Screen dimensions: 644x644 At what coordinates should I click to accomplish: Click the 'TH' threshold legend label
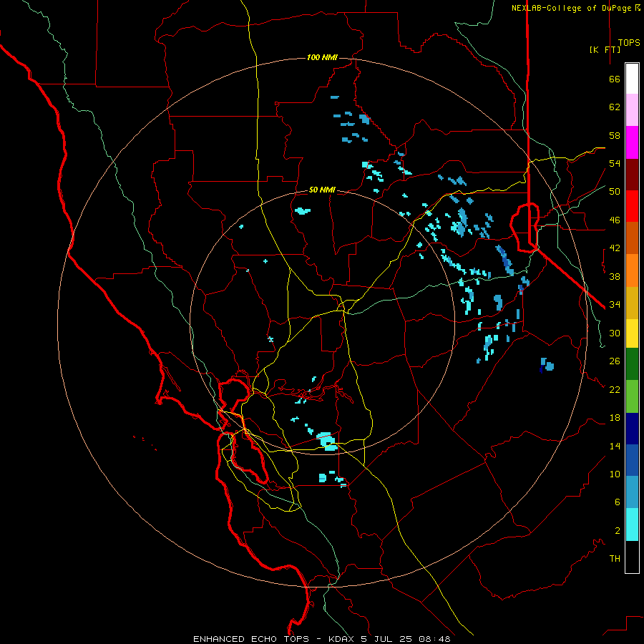coord(615,559)
